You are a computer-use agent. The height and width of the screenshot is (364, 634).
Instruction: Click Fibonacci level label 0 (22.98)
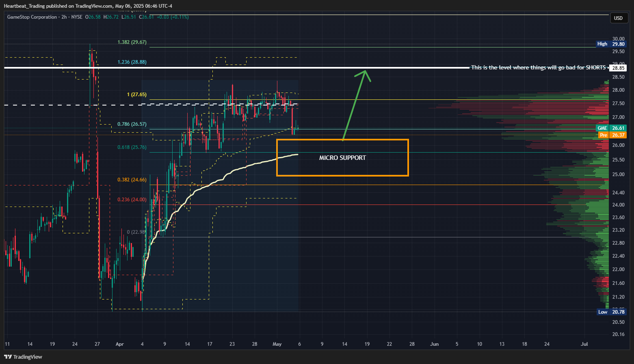(136, 232)
